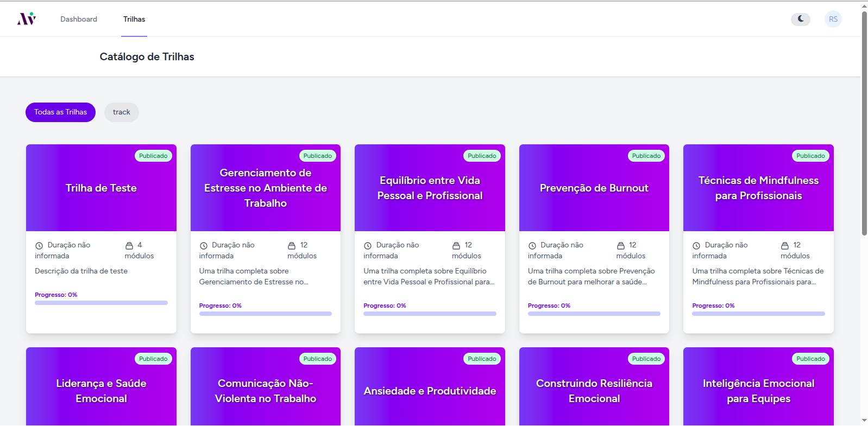This screenshot has width=868, height=426.
Task: Click the clock icon on Gerenciamento de Estresse card
Action: [x=204, y=246]
